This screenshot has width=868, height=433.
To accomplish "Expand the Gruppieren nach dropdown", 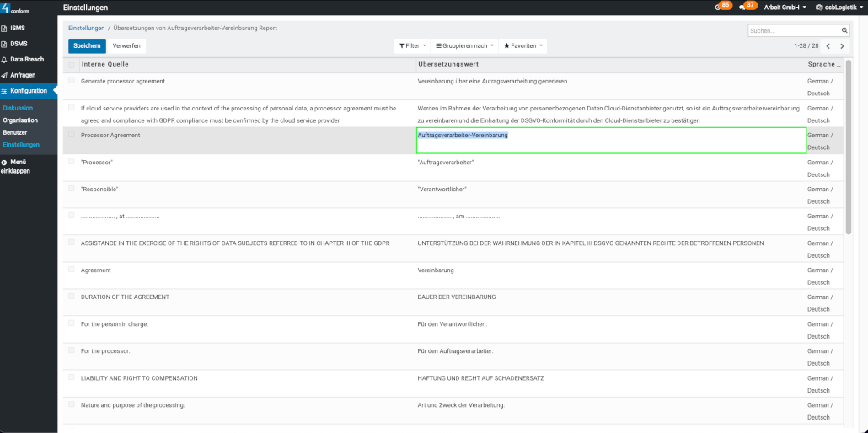I will click(x=463, y=45).
